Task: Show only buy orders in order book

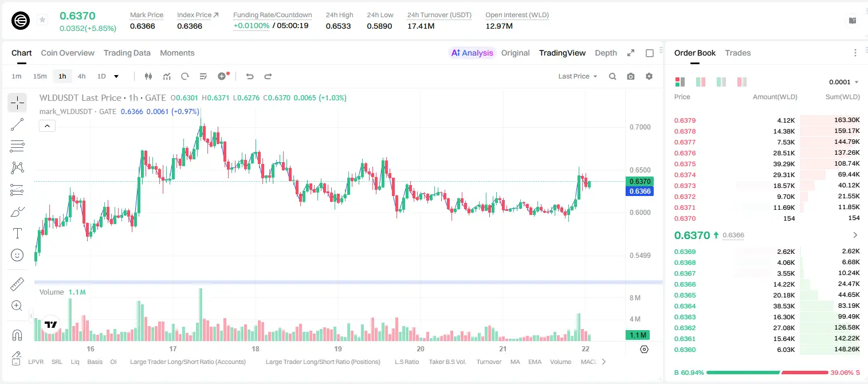Action: pos(721,82)
